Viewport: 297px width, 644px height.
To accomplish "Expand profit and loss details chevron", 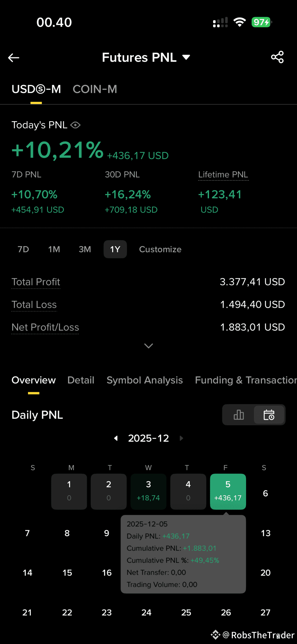I will [148, 346].
